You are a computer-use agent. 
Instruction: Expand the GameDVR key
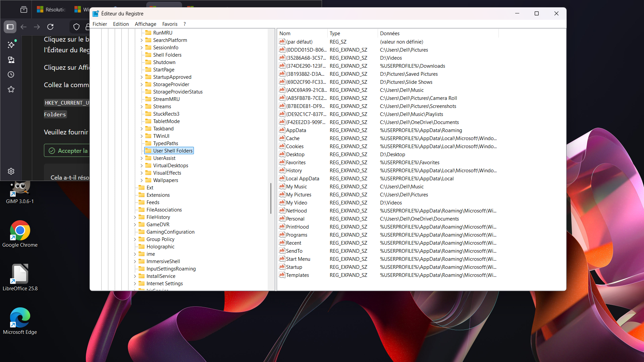tap(135, 225)
